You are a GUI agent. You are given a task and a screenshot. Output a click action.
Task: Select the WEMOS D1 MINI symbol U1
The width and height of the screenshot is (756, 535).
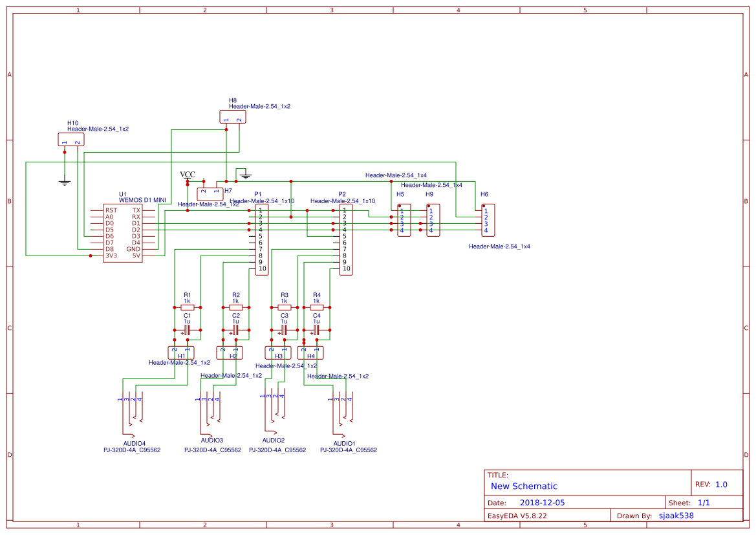pos(124,232)
